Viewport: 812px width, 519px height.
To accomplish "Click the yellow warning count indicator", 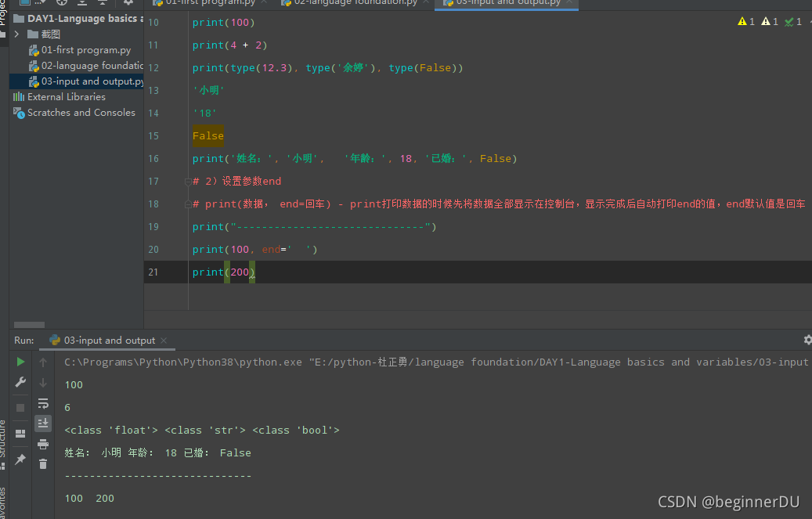I will pos(746,21).
